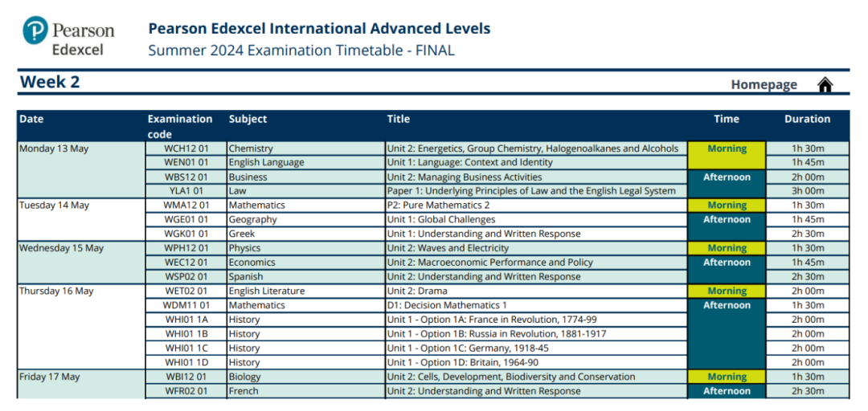Screen dimensions: 868x411
Task: Click title 'Unit 2: Drama'
Action: click(417, 291)
